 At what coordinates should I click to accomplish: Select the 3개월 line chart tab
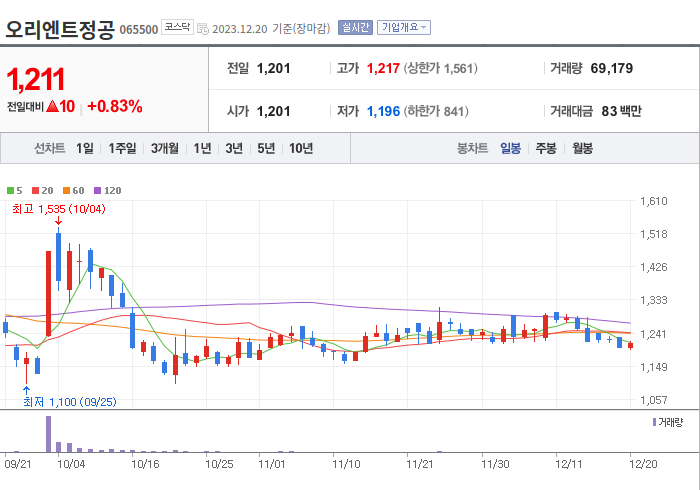[165, 148]
